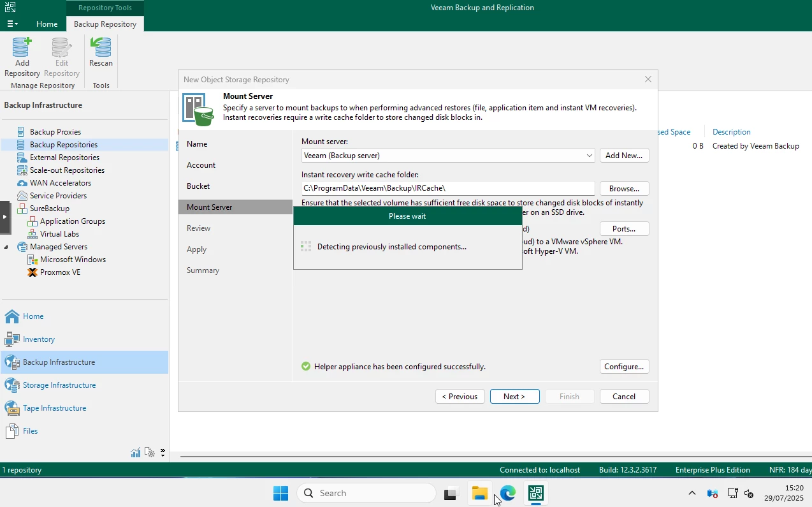812x507 pixels.
Task: Show hidden system tray icons
Action: (692, 494)
